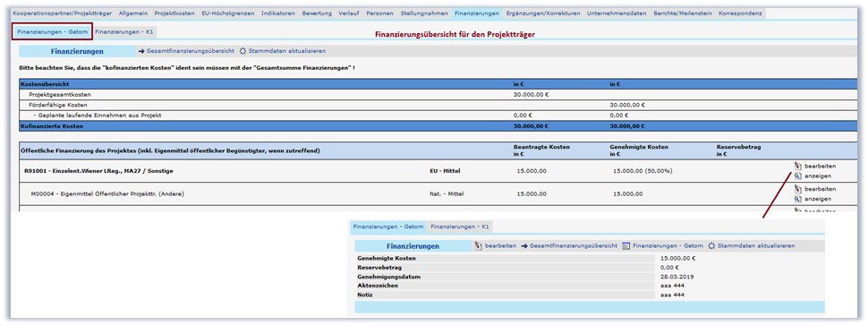Click the gear icon beside the upper Stammdaten aktualisieren

coord(243,51)
